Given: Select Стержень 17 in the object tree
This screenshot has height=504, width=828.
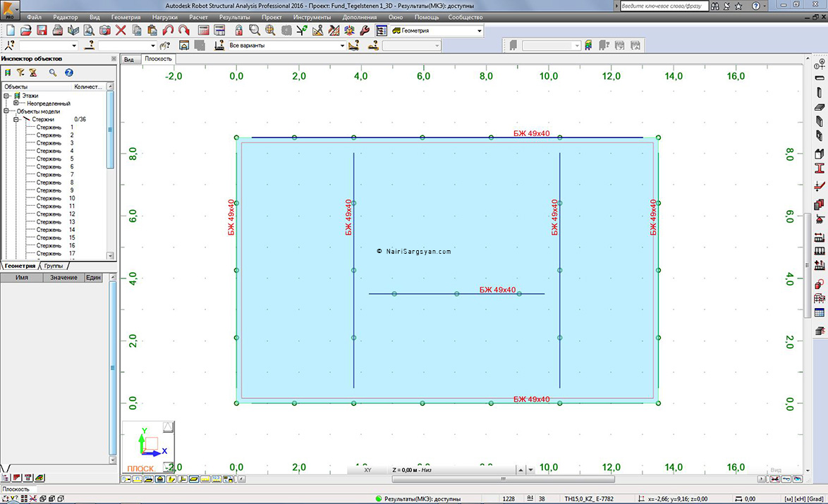Looking at the screenshot, I should (x=56, y=254).
